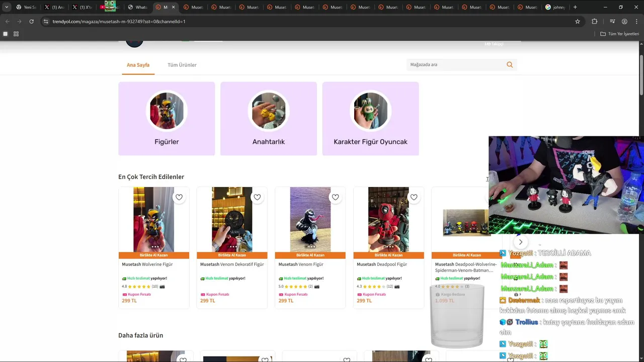This screenshot has height=362, width=644.
Task: Click Kupon Fırsatı on Venom Figür card
Action: [x=293, y=295]
